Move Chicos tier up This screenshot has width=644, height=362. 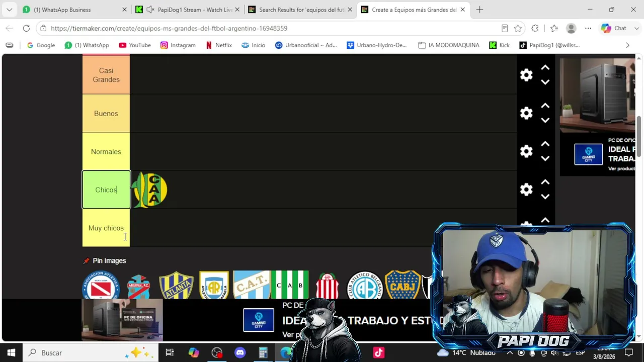point(545,183)
